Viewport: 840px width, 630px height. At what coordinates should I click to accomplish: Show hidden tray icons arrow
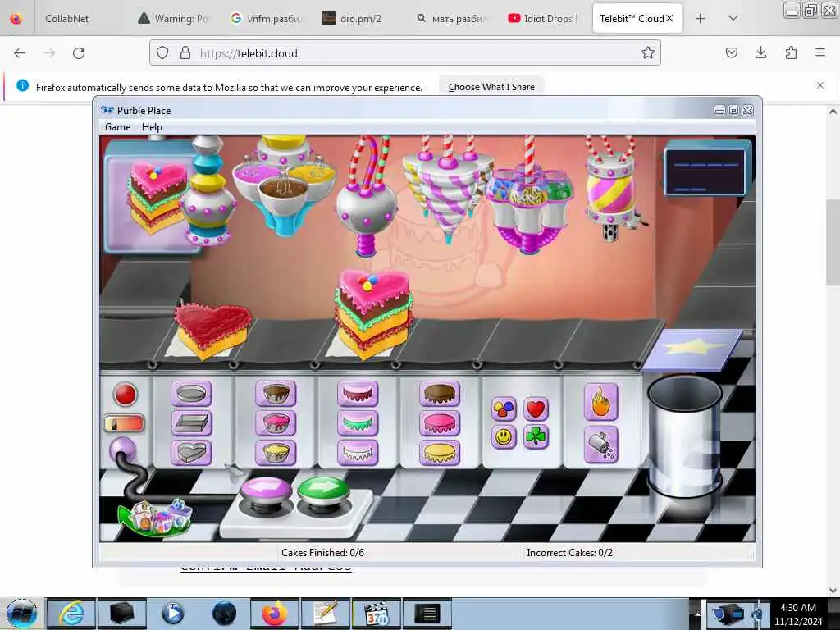[x=697, y=614]
